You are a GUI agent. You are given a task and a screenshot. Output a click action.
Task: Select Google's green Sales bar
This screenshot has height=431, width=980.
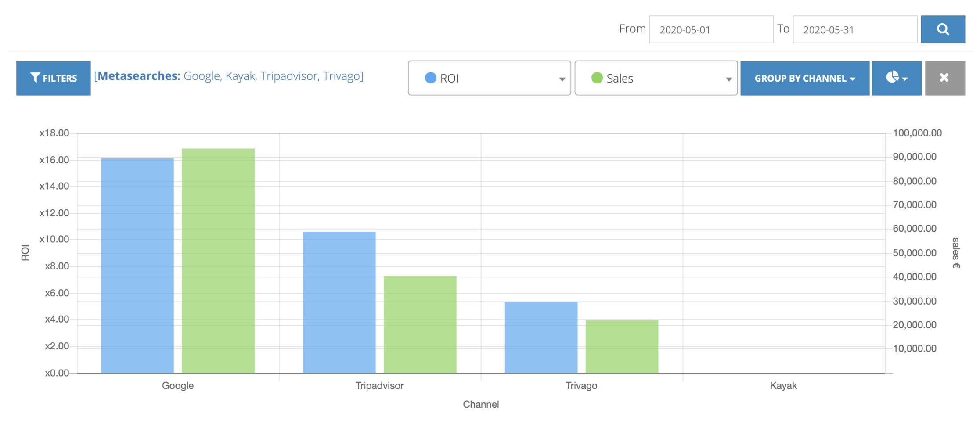coord(218,261)
